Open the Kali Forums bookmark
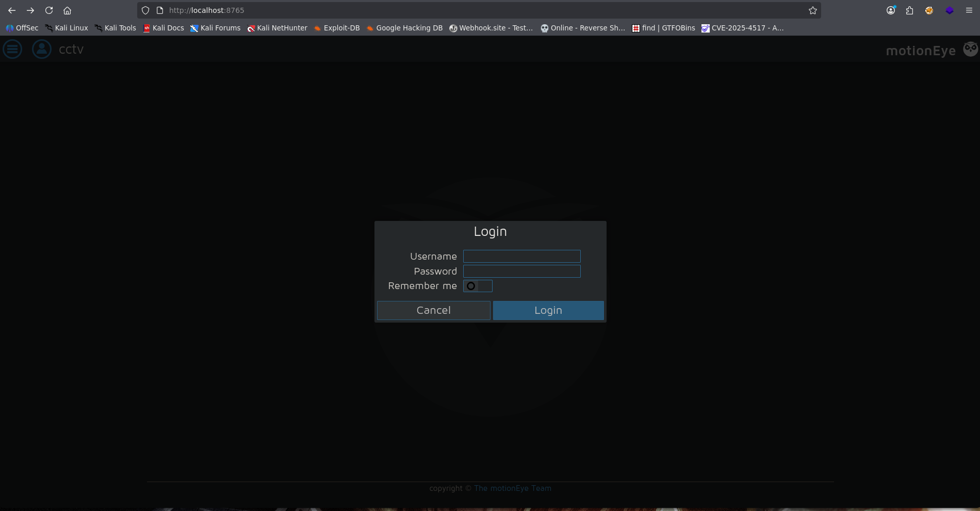This screenshot has height=511, width=980. tap(216, 28)
